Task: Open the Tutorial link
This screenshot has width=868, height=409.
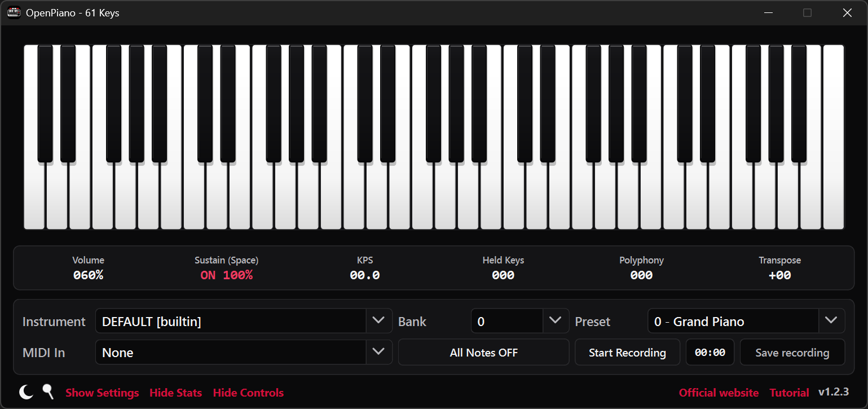Action: point(789,393)
